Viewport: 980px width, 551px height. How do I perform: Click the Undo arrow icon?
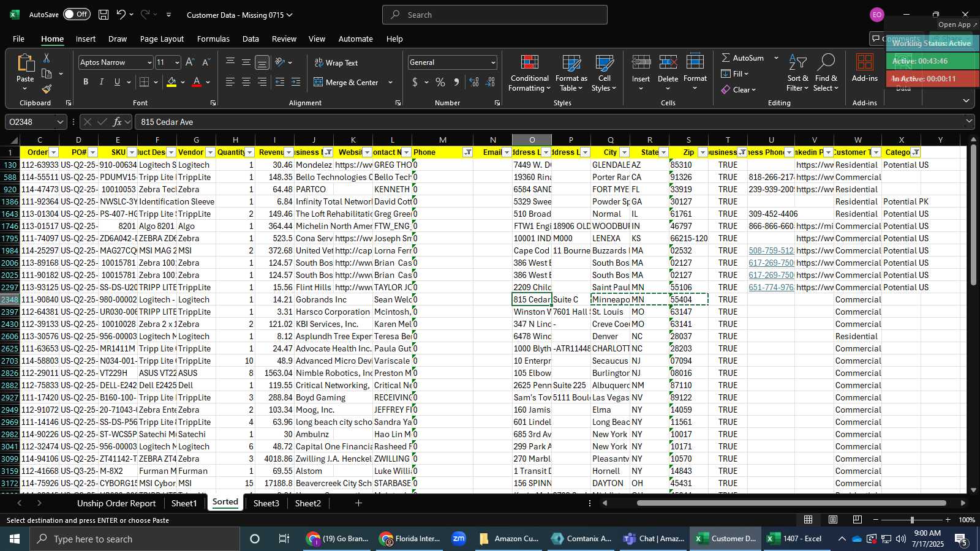(x=121, y=15)
